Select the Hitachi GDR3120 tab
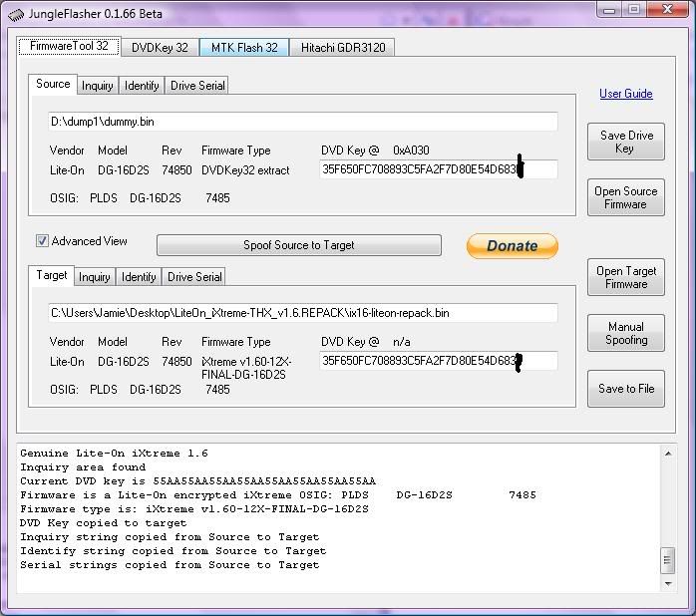The height and width of the screenshot is (616, 696). (x=343, y=47)
